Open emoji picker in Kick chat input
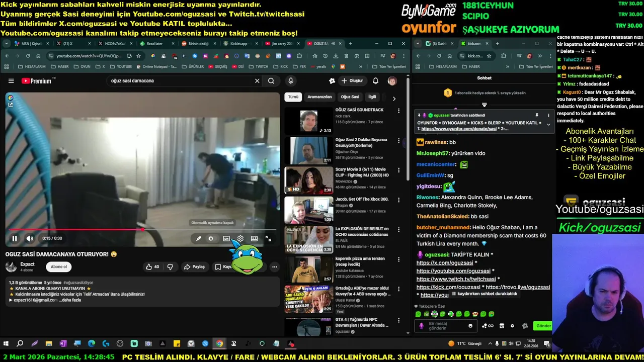Screen dimensions: 644x362 point(470,326)
